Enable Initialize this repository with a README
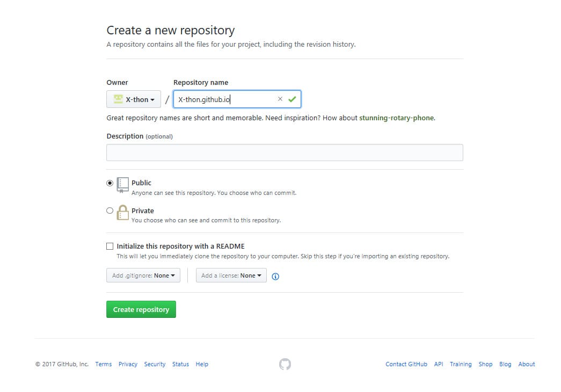Image resolution: width=561 pixels, height=392 pixels. point(110,246)
